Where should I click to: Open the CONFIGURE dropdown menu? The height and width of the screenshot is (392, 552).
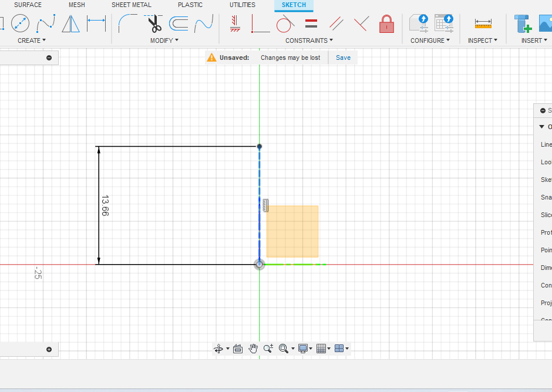click(430, 40)
